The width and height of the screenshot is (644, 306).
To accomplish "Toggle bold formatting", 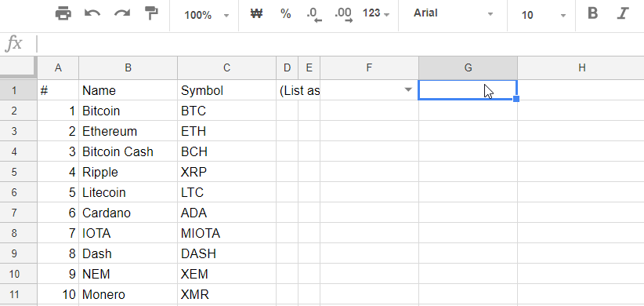I will pos(592,13).
